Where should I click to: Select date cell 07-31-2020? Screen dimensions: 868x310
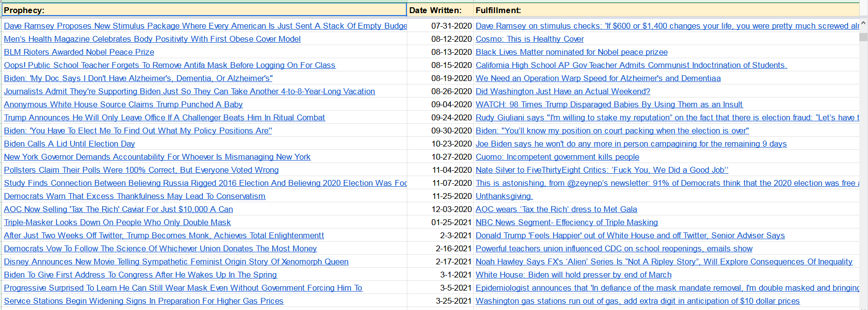click(x=440, y=26)
